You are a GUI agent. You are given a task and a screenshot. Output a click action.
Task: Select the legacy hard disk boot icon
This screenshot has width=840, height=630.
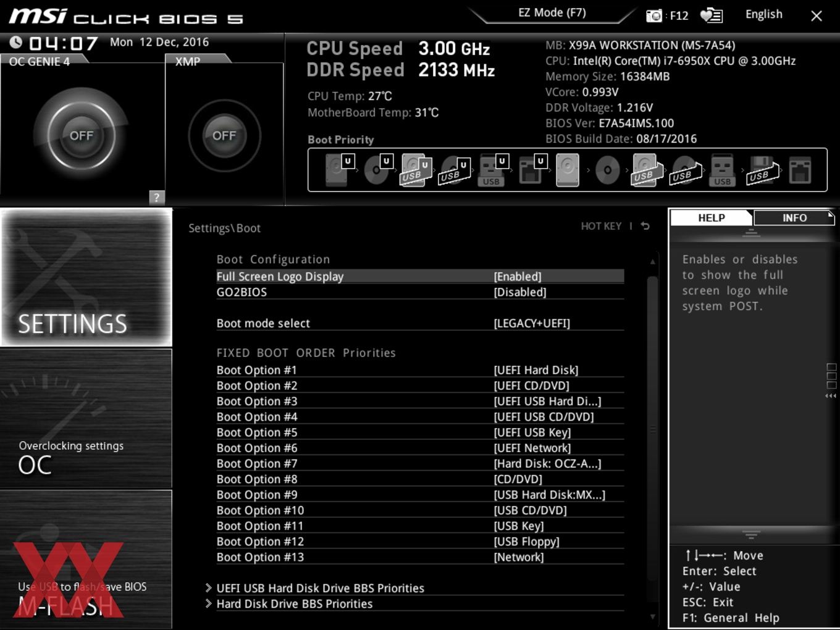(568, 170)
